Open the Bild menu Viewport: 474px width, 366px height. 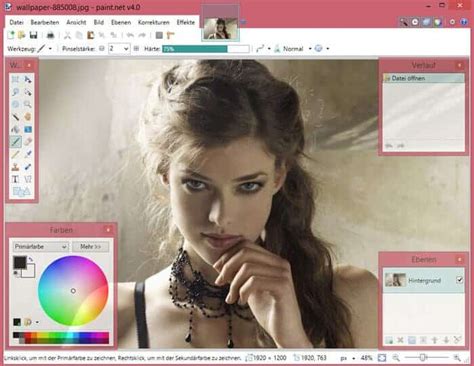99,22
